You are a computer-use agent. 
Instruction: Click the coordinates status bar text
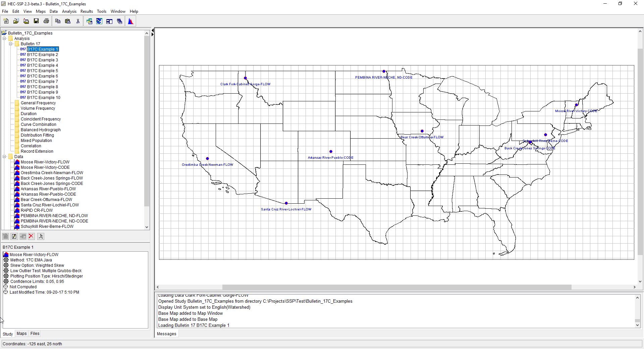[32, 344]
